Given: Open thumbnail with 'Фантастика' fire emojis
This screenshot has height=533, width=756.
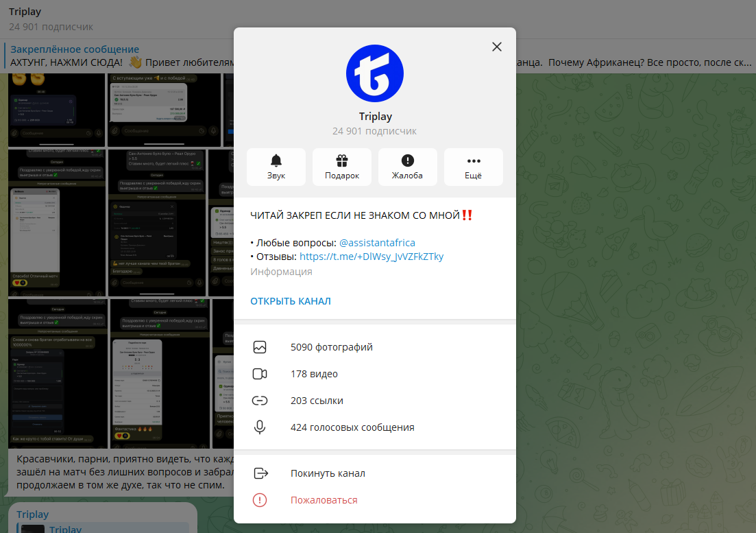Looking at the screenshot, I should (160, 374).
